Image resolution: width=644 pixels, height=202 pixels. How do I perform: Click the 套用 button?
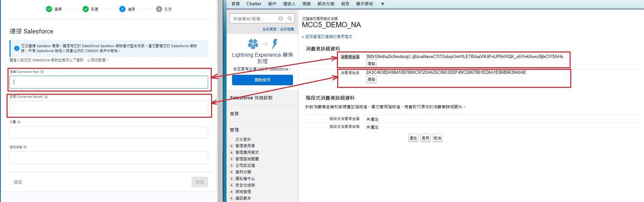(x=425, y=138)
